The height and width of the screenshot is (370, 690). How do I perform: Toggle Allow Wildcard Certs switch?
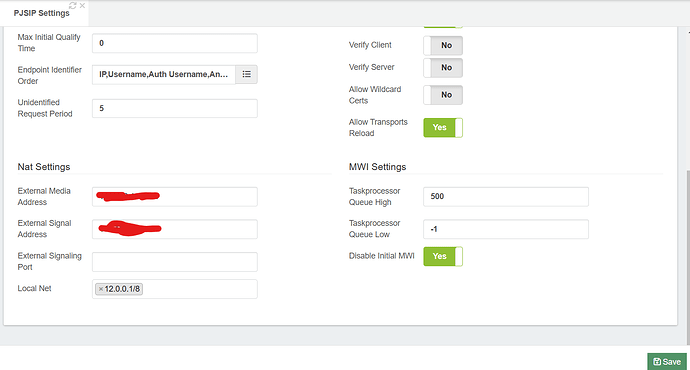[443, 95]
